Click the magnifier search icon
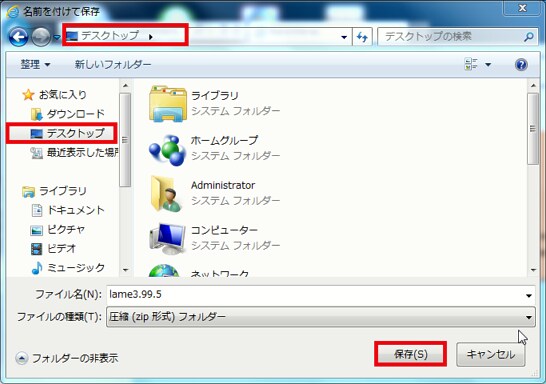The height and width of the screenshot is (384, 546). click(529, 37)
